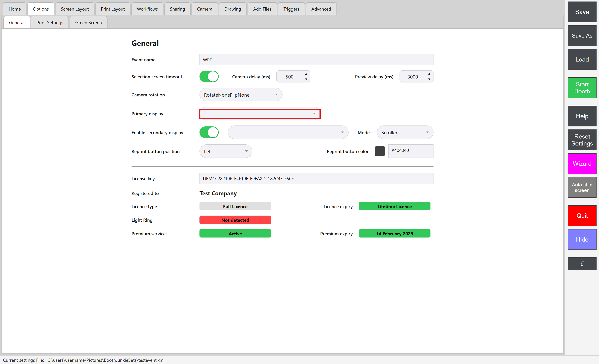Click the Event name input field
The image size is (599, 364).
pos(316,60)
